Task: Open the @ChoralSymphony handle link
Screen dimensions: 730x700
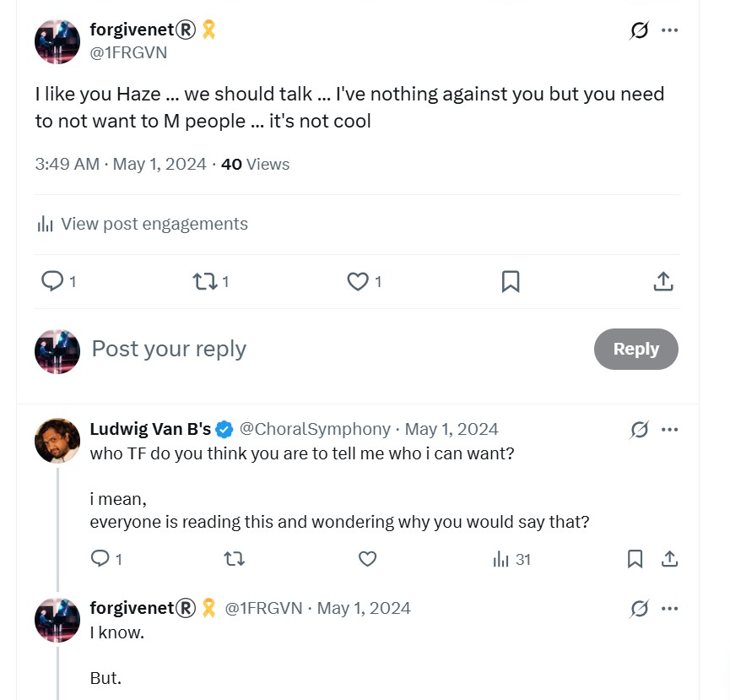Action: pos(315,429)
